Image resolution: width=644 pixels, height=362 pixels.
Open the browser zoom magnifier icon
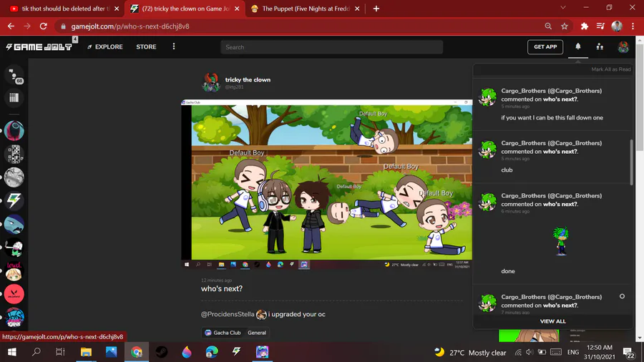[548, 26]
